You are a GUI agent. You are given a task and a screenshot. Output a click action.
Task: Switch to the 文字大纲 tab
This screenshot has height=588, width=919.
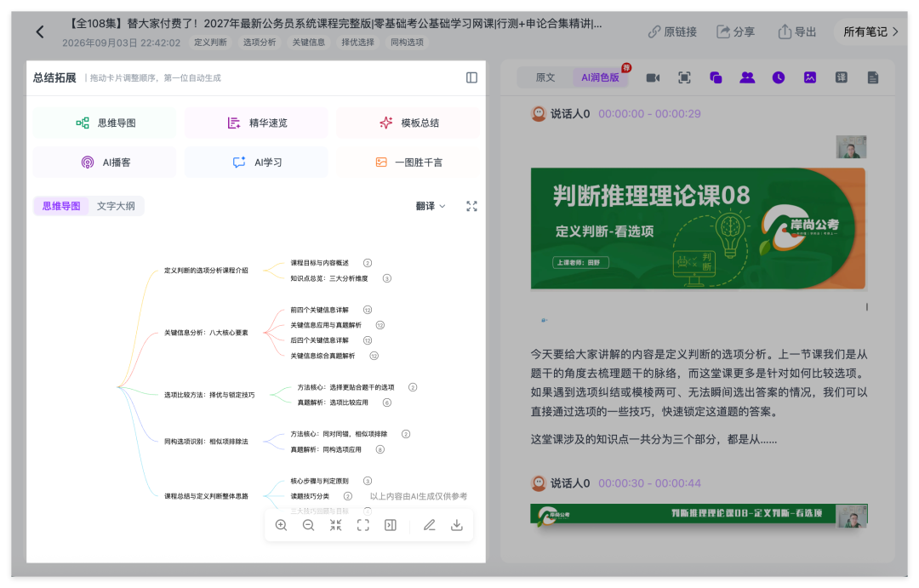(116, 207)
